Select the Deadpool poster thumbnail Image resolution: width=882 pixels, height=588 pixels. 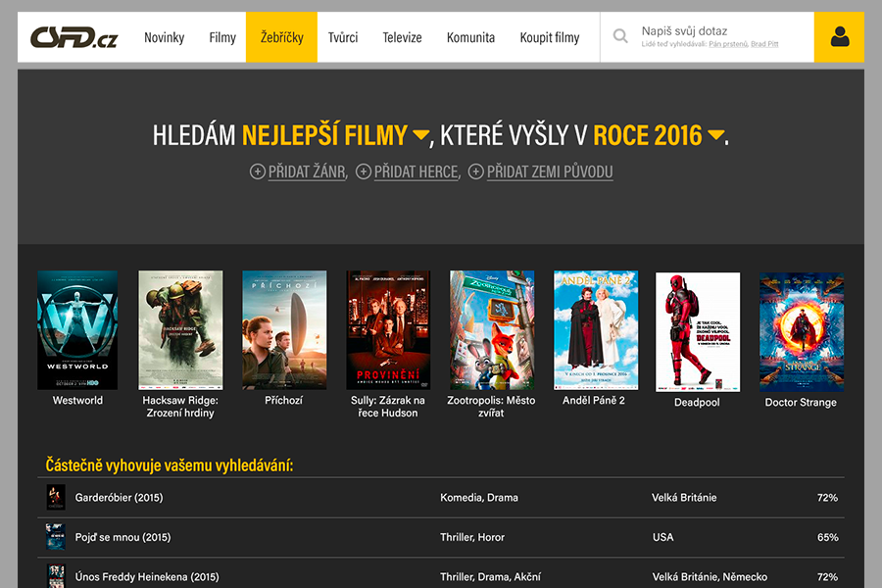tap(697, 332)
